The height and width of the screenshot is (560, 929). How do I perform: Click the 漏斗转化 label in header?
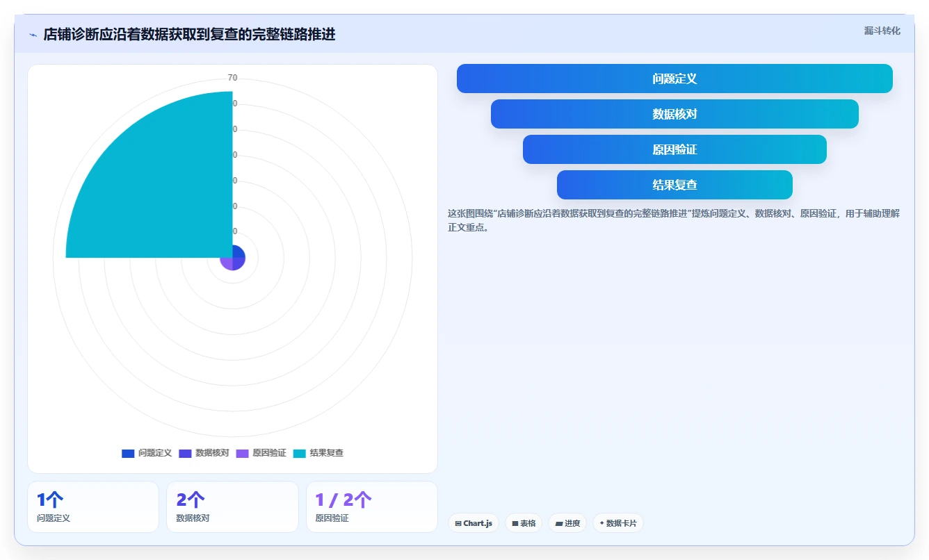click(x=882, y=31)
